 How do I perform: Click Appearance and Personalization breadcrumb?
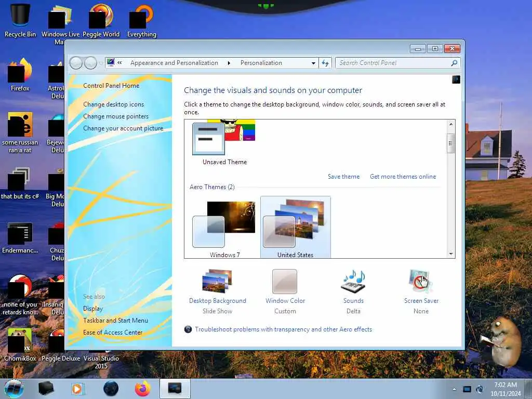pos(174,63)
